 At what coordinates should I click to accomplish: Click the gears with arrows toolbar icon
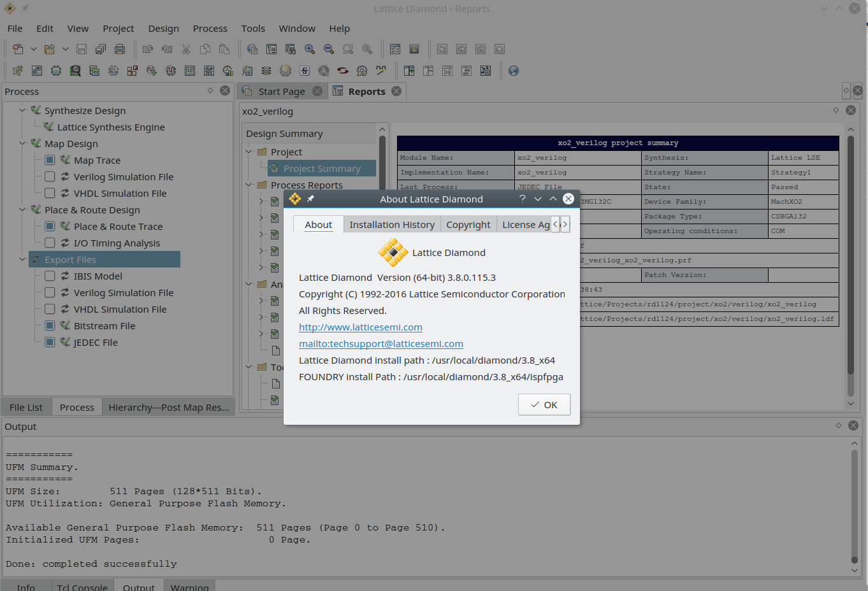[362, 71]
